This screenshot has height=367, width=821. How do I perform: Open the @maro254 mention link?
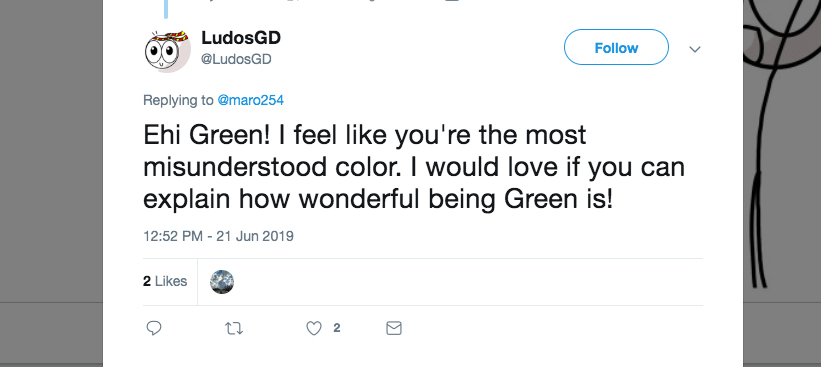coord(250,100)
